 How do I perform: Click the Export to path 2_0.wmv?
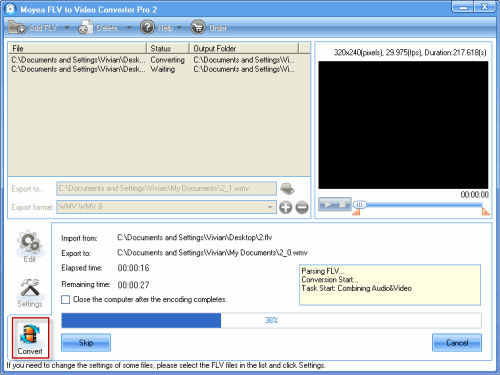point(212,253)
